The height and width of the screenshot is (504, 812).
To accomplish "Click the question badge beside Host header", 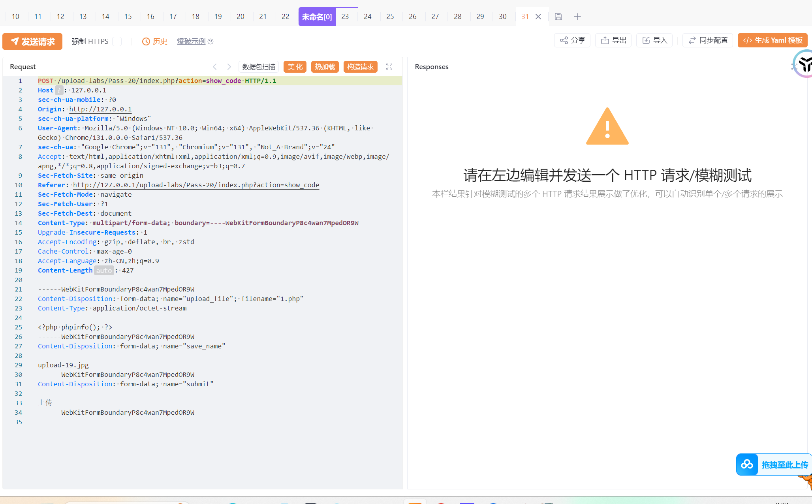I will point(58,90).
